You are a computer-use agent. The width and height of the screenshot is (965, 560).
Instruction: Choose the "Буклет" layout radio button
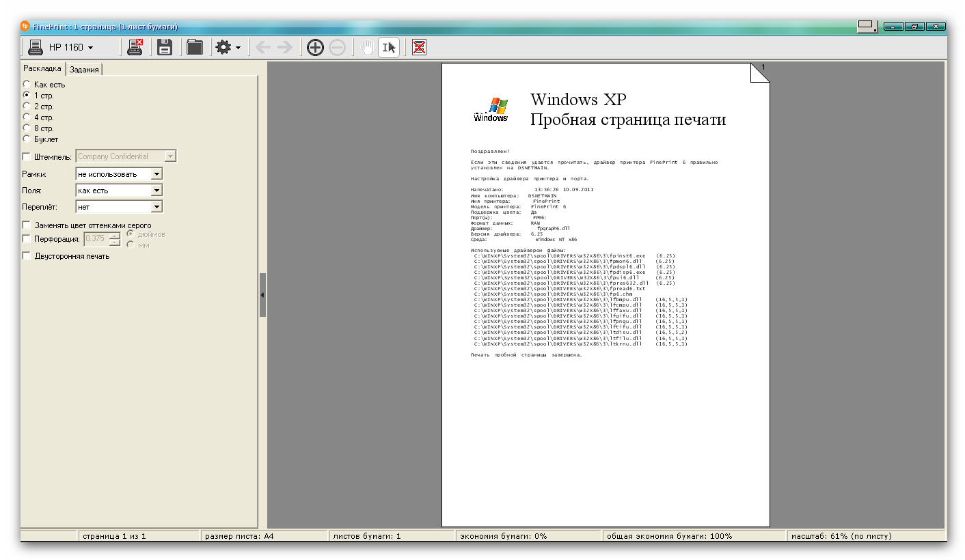[27, 139]
